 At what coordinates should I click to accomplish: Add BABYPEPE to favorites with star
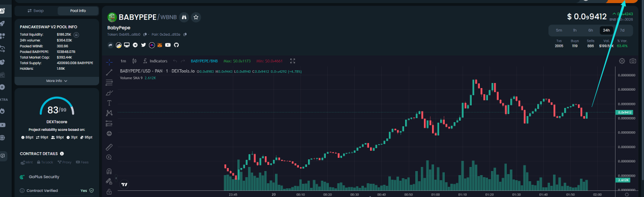pyautogui.click(x=196, y=17)
